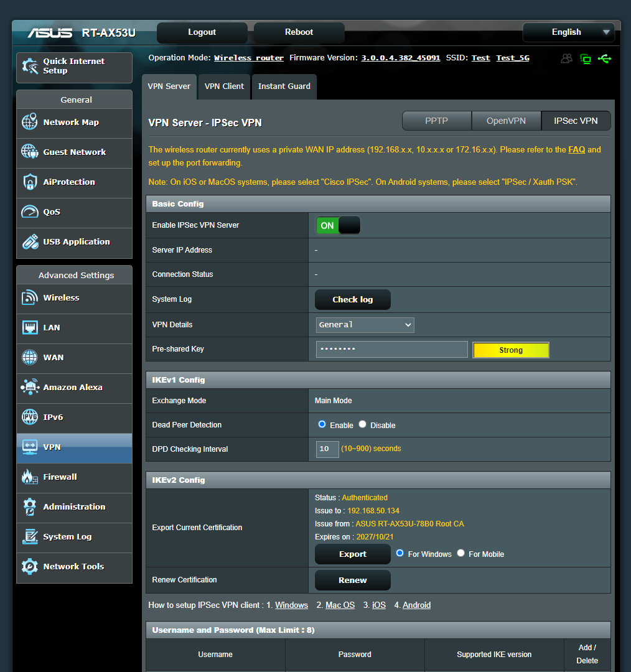Screen dimensions: 631x672
Task: Click the network status icon in header
Action: pos(586,58)
